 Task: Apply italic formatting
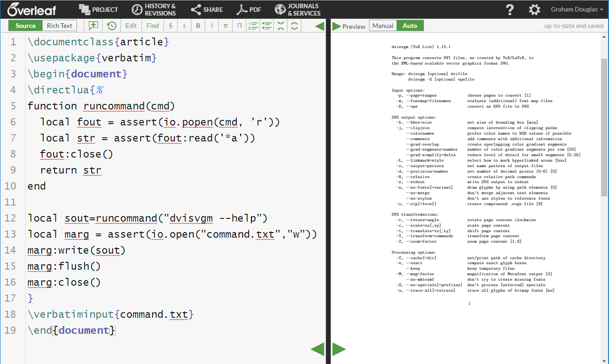[212, 26]
